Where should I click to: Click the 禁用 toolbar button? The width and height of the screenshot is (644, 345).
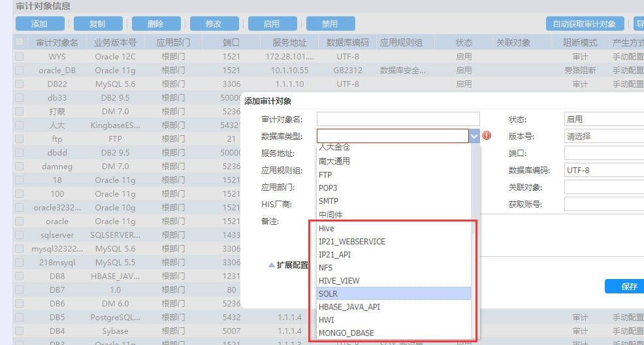[x=330, y=24]
